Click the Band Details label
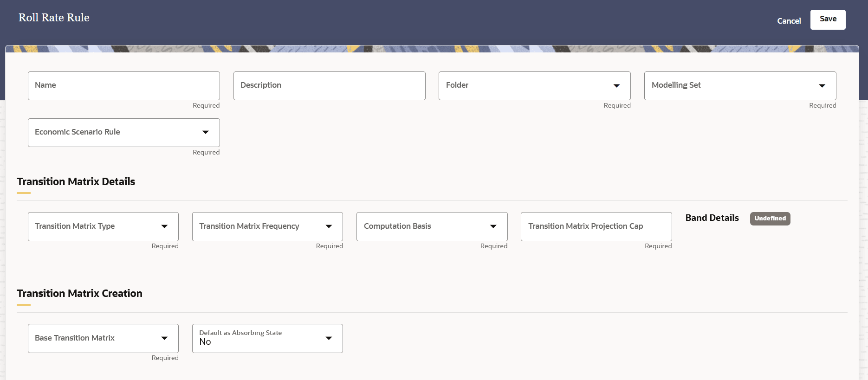 (x=712, y=218)
